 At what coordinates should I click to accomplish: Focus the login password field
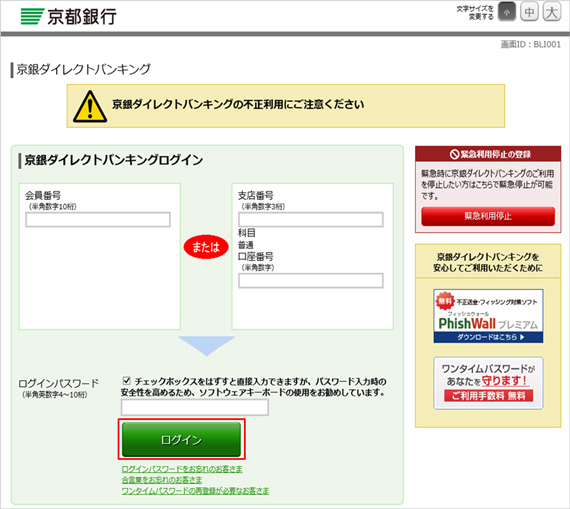tap(195, 407)
